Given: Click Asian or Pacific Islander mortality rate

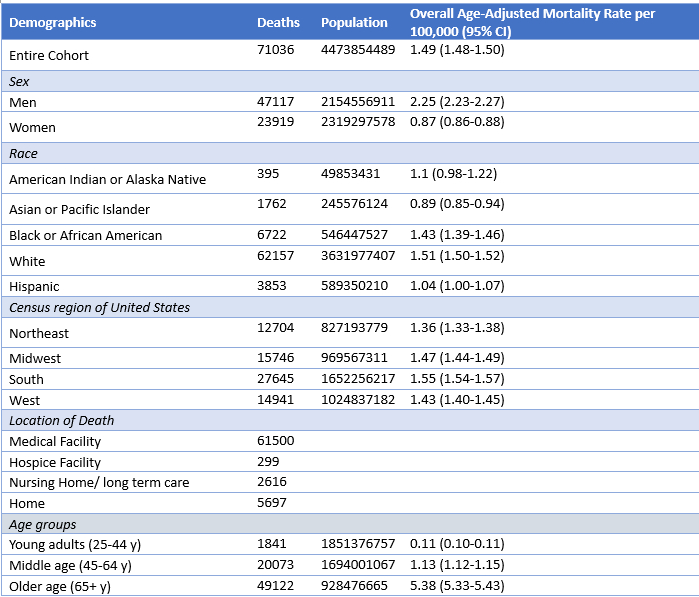Looking at the screenshot, I should click(457, 204).
